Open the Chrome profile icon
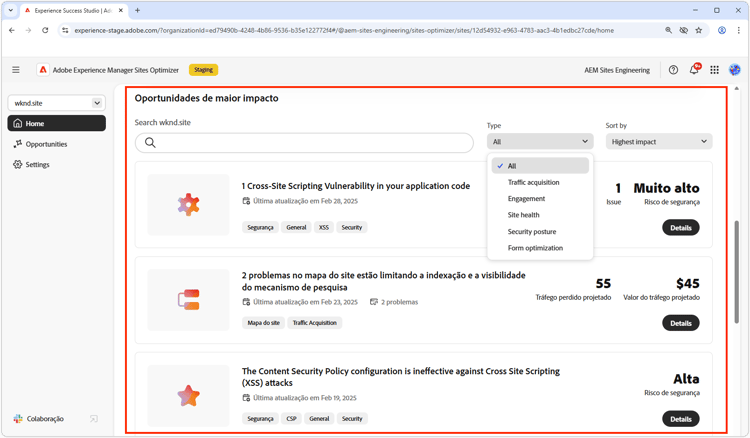The width and height of the screenshot is (750, 438). 722,30
